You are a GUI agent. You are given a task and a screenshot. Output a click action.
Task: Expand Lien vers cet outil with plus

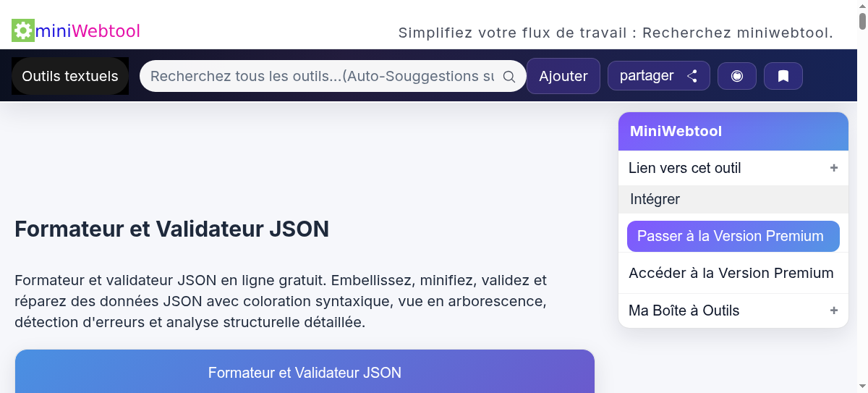click(834, 168)
